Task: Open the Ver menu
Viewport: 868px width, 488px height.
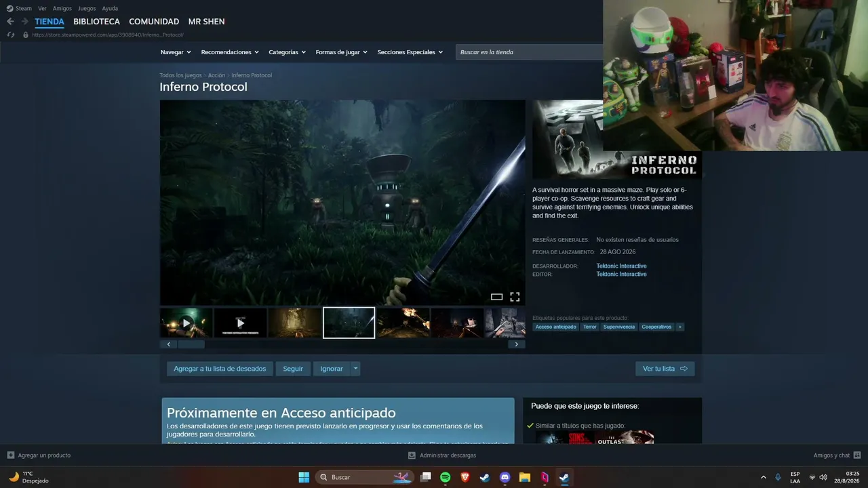Action: [42, 8]
